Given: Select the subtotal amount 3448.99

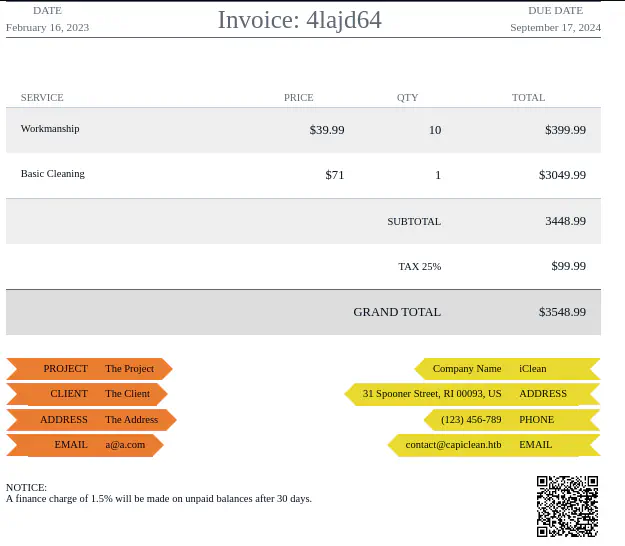Looking at the screenshot, I should click(565, 221).
